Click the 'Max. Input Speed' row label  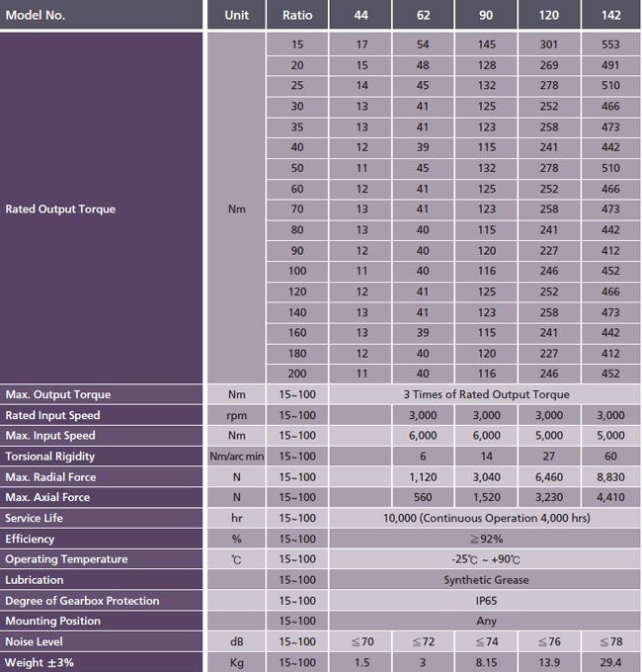pos(101,436)
